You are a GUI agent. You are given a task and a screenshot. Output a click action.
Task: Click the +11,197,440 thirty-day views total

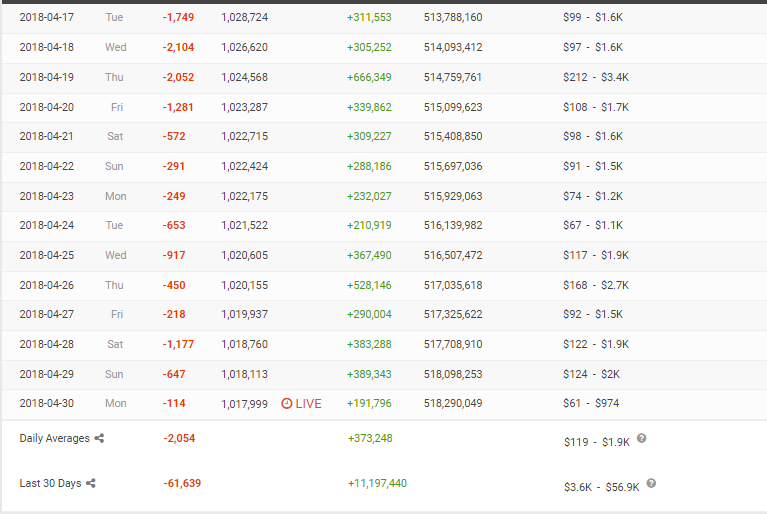(x=377, y=483)
